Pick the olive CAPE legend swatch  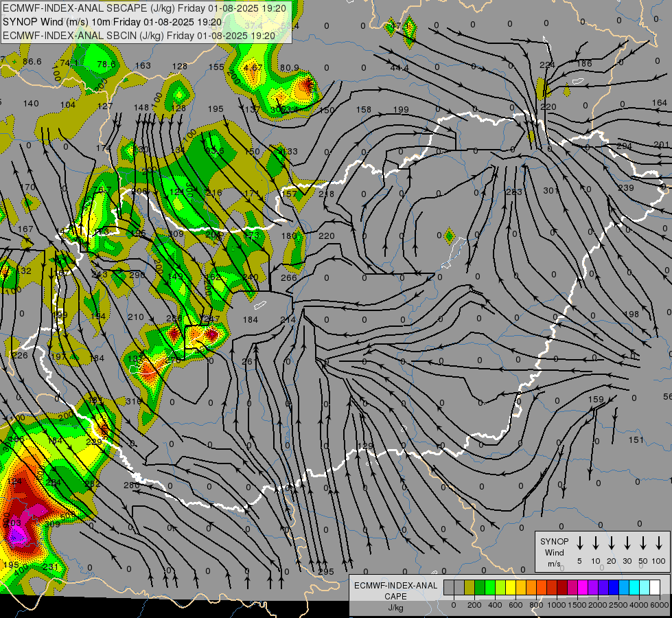pyautogui.click(x=470, y=588)
